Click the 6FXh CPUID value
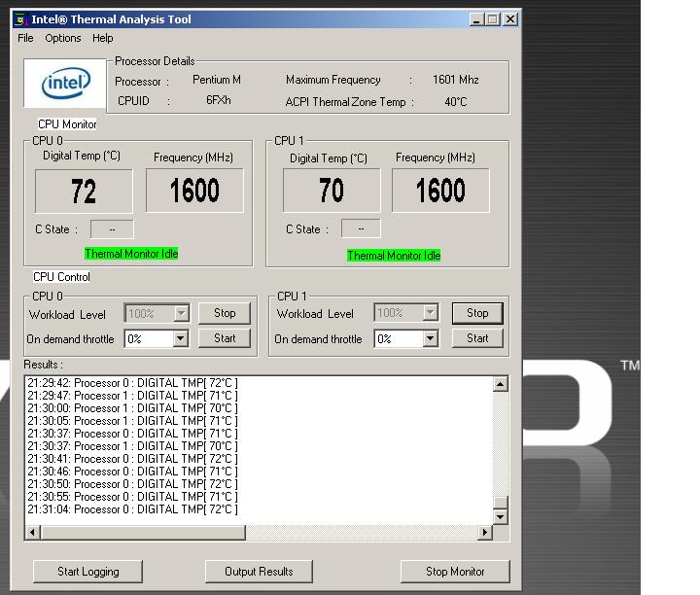The width and height of the screenshot is (700, 595). (219, 100)
